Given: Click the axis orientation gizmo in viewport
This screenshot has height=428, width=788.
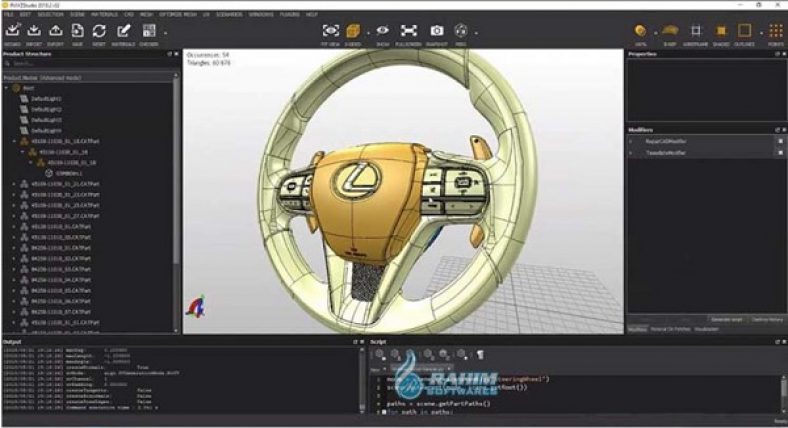Looking at the screenshot, I should point(195,307).
